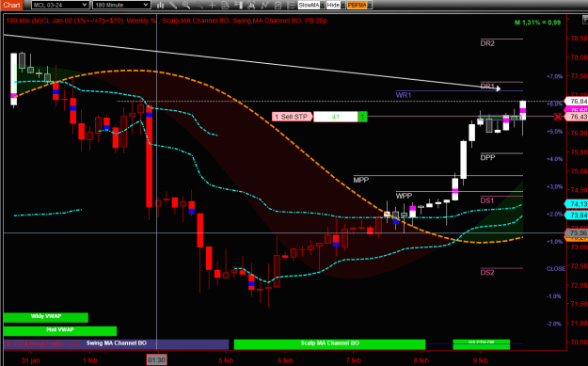588x366 pixels.
Task: Expand the PBFMA button arrow
Action: coord(370,5)
